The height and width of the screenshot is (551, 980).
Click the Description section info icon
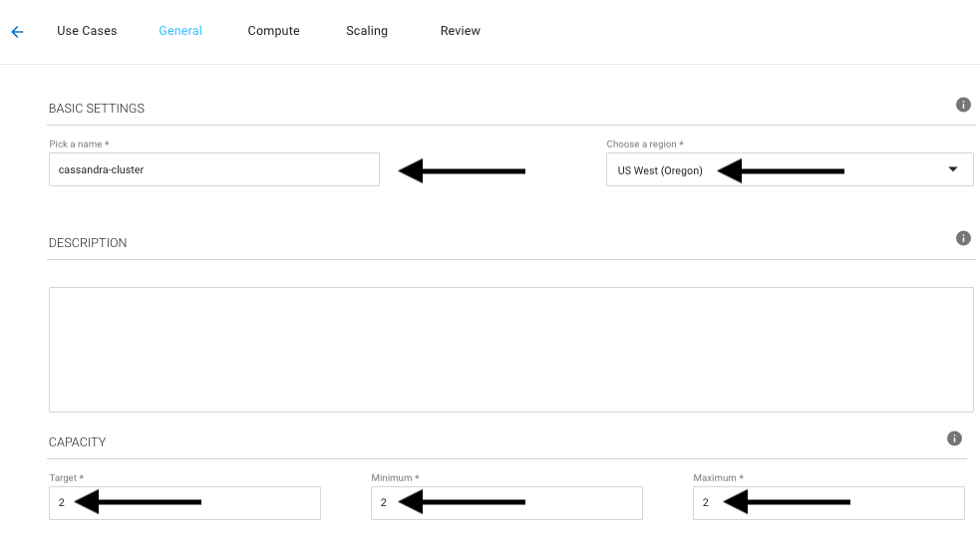[x=963, y=238]
